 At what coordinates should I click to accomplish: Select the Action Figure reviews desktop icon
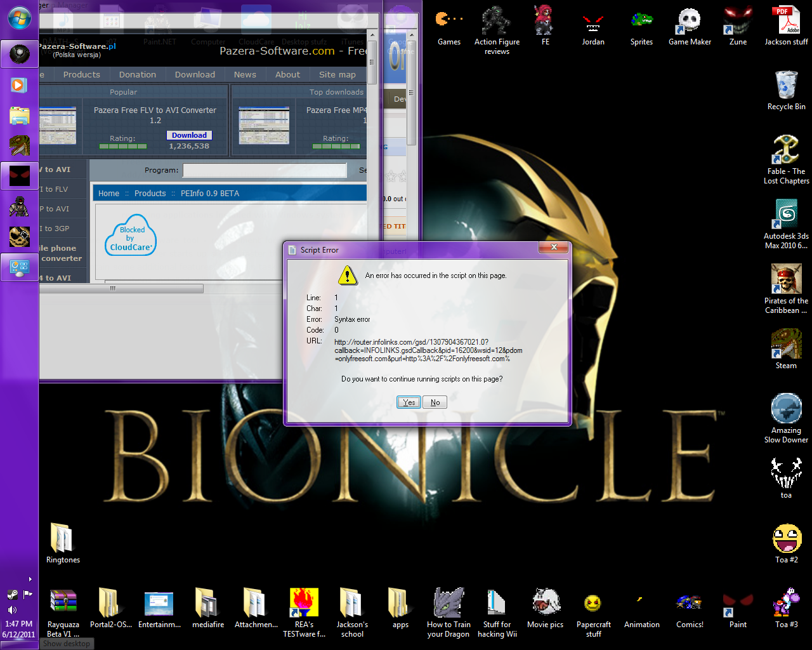coord(497,30)
